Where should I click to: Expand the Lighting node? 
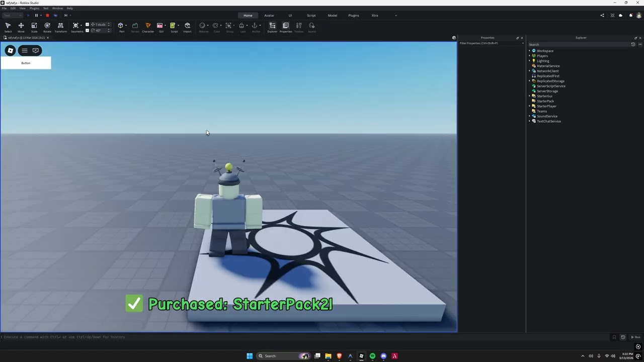(529, 61)
